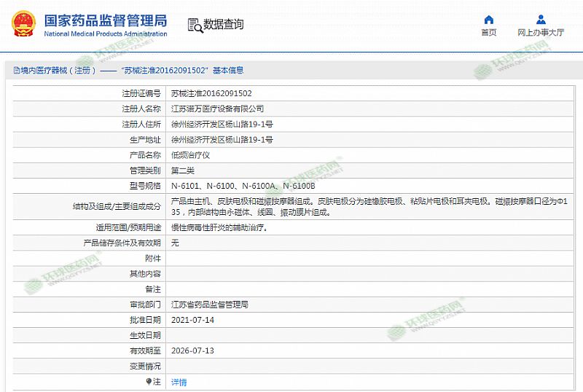Click expiry date 2026-07-13
Viewport: 583px width, 392px height.
coord(192,350)
